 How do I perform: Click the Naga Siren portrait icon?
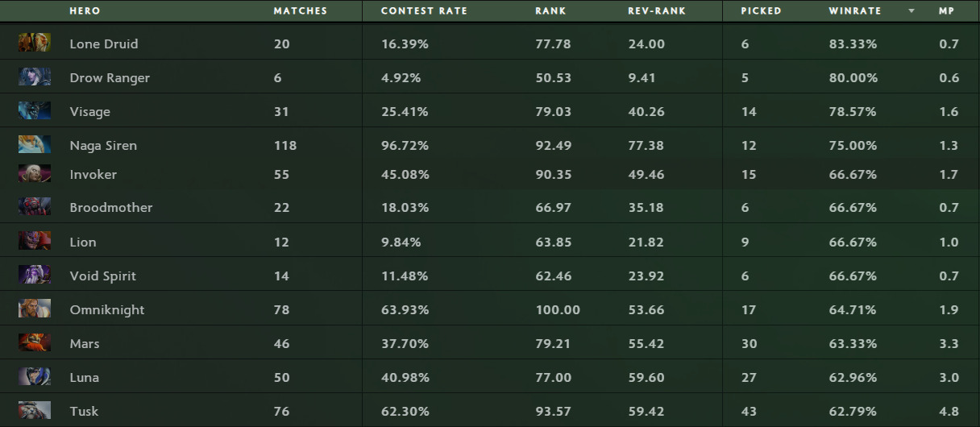click(35, 145)
